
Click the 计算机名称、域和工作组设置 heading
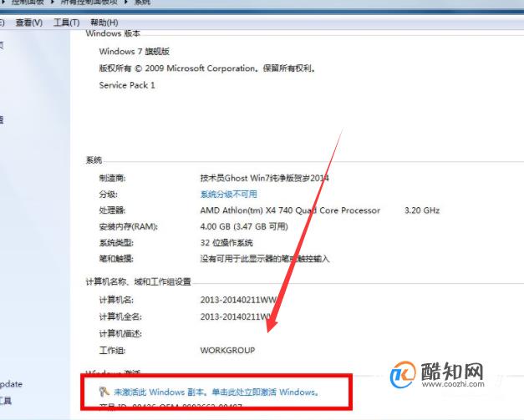pos(139,281)
